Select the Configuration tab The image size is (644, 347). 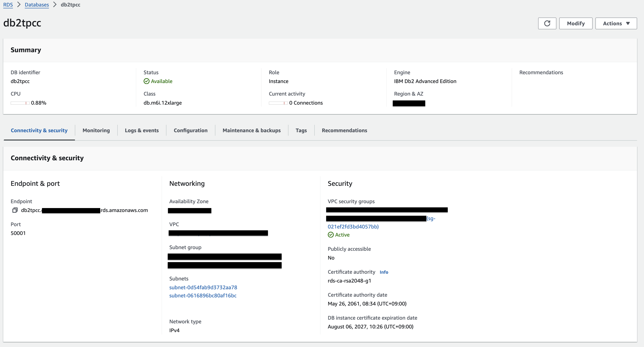190,130
